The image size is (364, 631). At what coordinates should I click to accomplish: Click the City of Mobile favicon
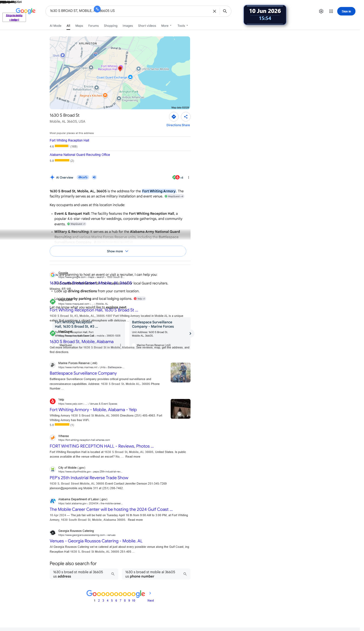[53, 469]
